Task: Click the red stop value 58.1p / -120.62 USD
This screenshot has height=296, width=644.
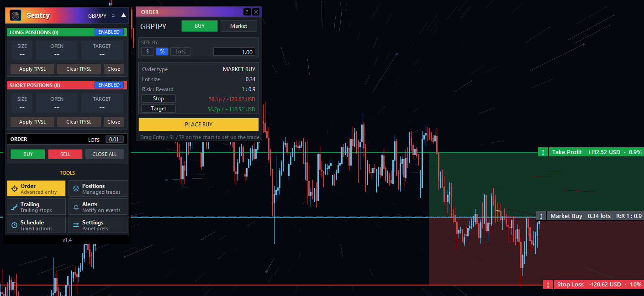Action: click(x=232, y=99)
